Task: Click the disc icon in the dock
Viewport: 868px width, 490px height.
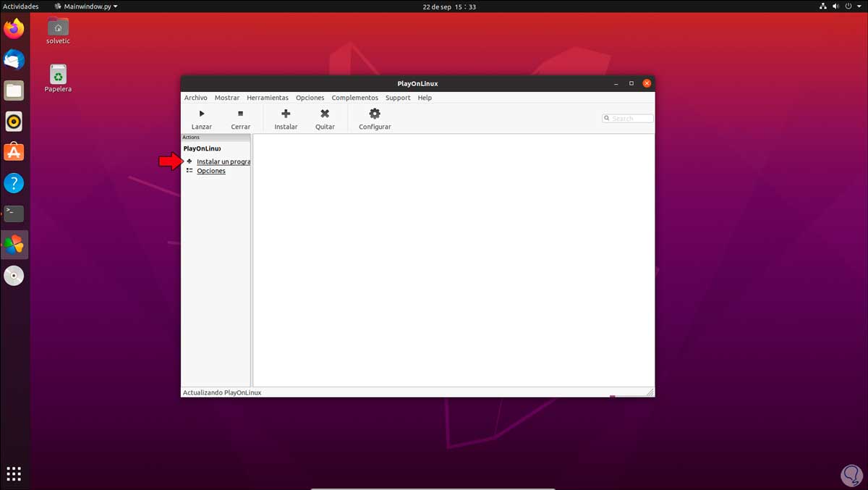Action: 14,276
